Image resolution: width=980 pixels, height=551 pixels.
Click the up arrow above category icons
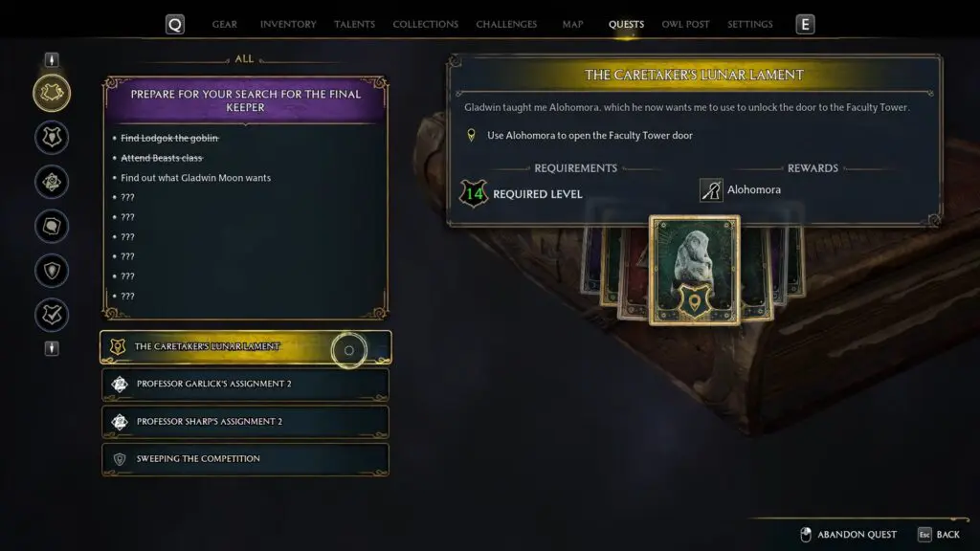52,59
